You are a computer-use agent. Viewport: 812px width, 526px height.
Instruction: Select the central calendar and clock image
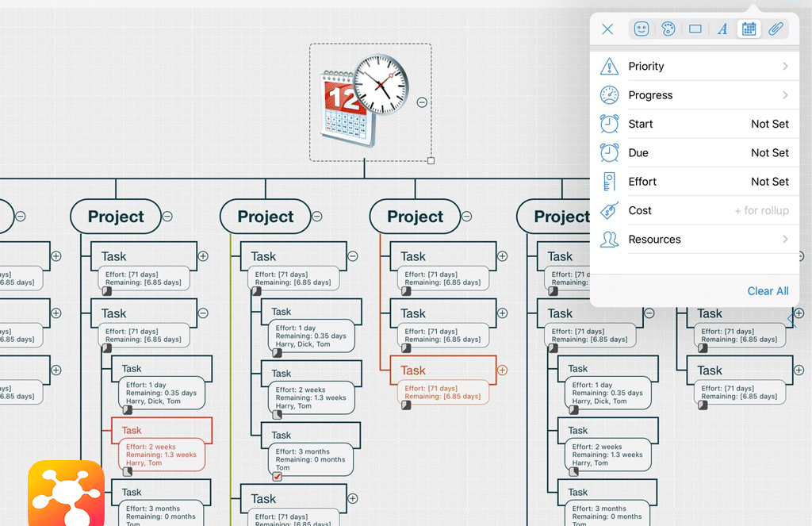coord(364,101)
